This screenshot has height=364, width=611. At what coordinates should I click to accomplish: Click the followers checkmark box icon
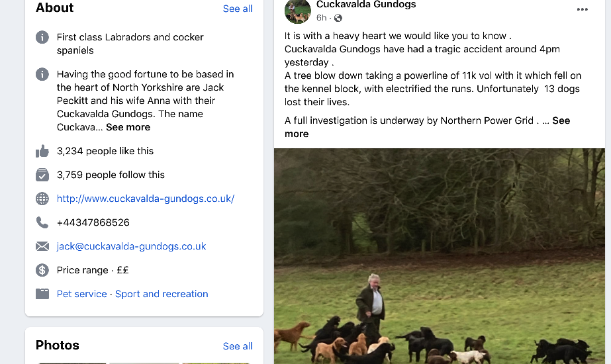click(x=42, y=175)
